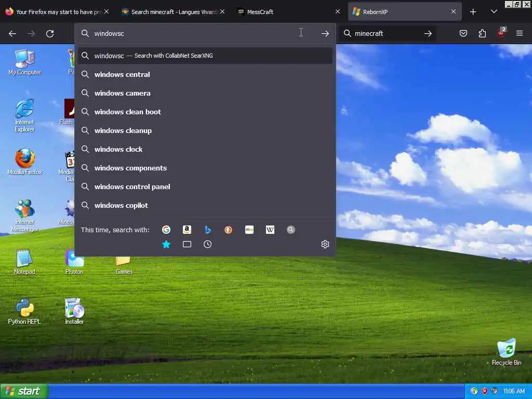Search this time with eBay icon
The image size is (532, 399).
tap(249, 230)
